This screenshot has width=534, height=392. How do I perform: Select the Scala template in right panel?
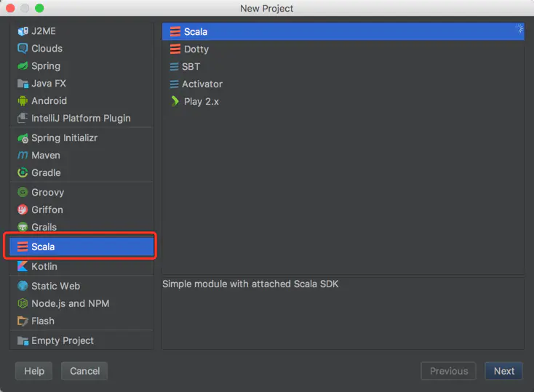[343, 32]
